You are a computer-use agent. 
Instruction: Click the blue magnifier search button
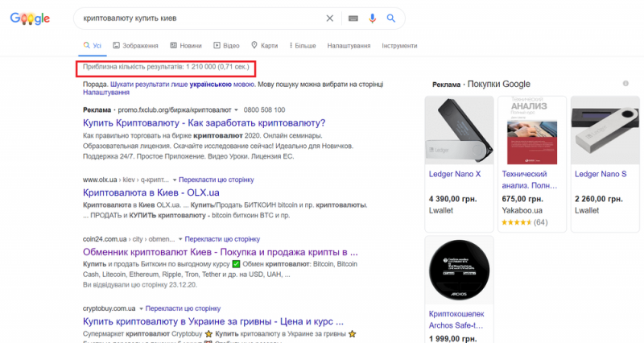pos(391,18)
